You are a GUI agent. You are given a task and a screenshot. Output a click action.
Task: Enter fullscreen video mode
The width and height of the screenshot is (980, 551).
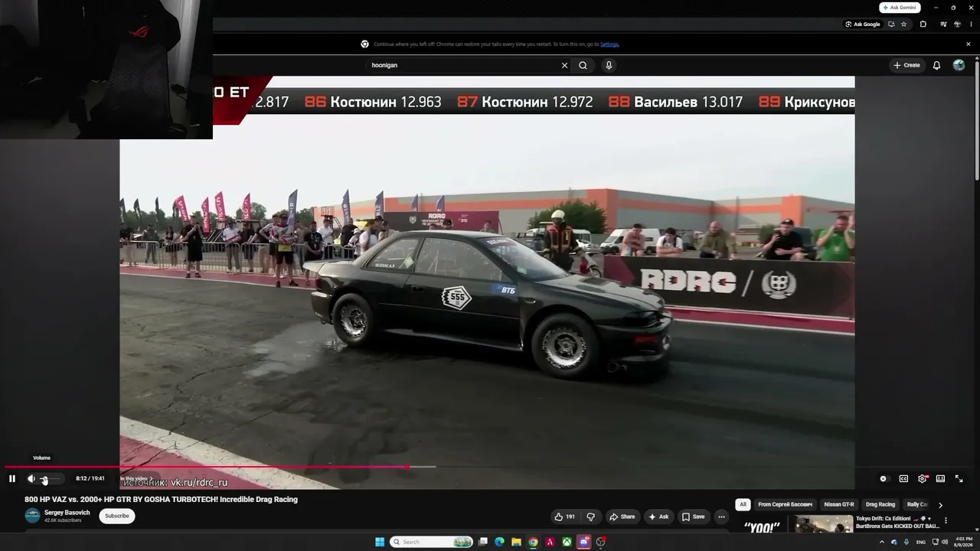pyautogui.click(x=959, y=479)
